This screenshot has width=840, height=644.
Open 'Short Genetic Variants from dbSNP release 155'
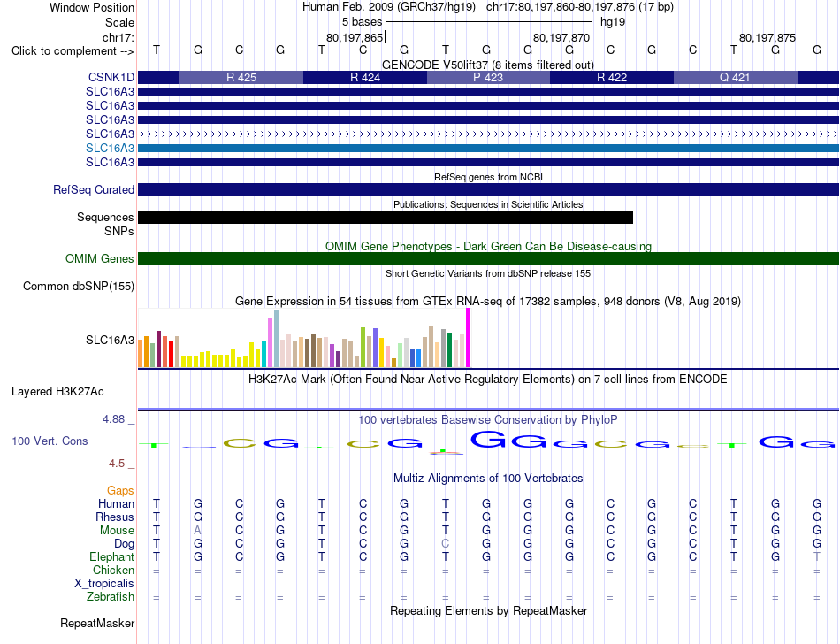(x=488, y=273)
